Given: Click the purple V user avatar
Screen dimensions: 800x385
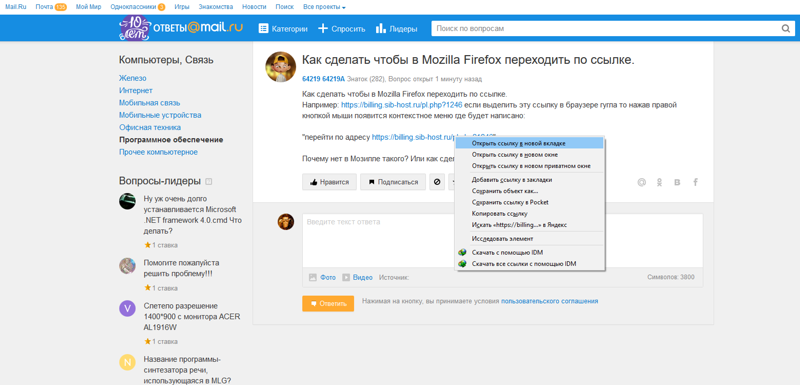Looking at the screenshot, I should 128,309.
